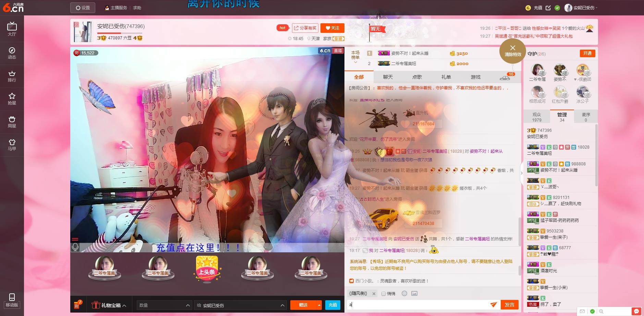Switch to the 礼单 tab
The image size is (644, 316).
click(446, 77)
